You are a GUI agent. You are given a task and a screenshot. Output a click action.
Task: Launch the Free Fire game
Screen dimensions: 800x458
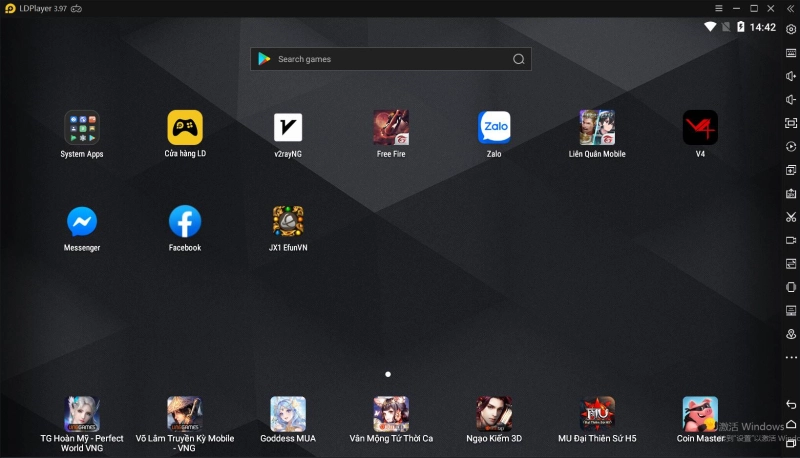click(391, 128)
